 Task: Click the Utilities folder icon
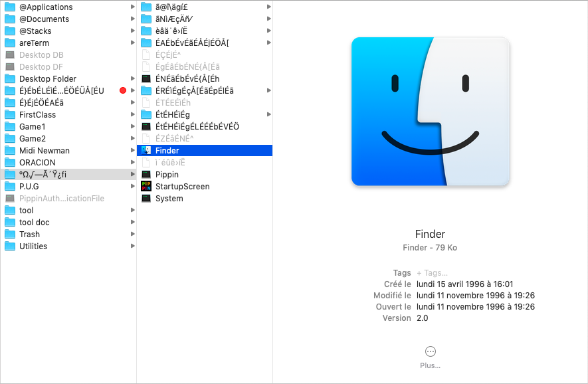10,246
